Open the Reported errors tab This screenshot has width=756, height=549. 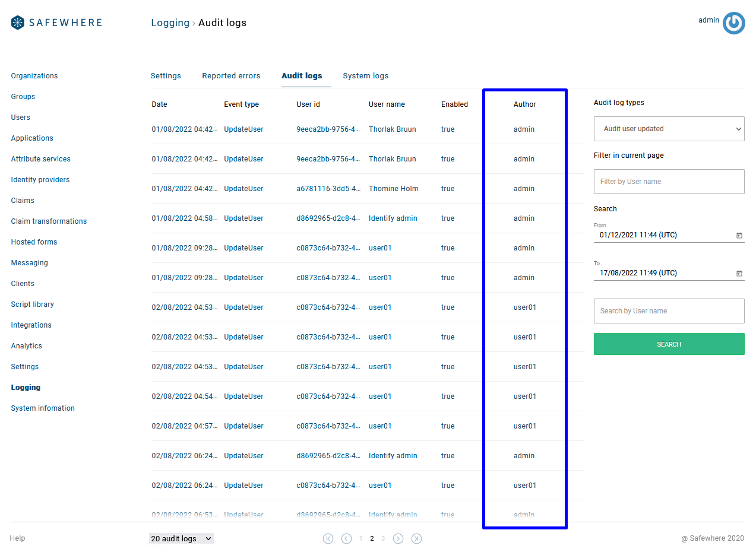click(x=231, y=76)
